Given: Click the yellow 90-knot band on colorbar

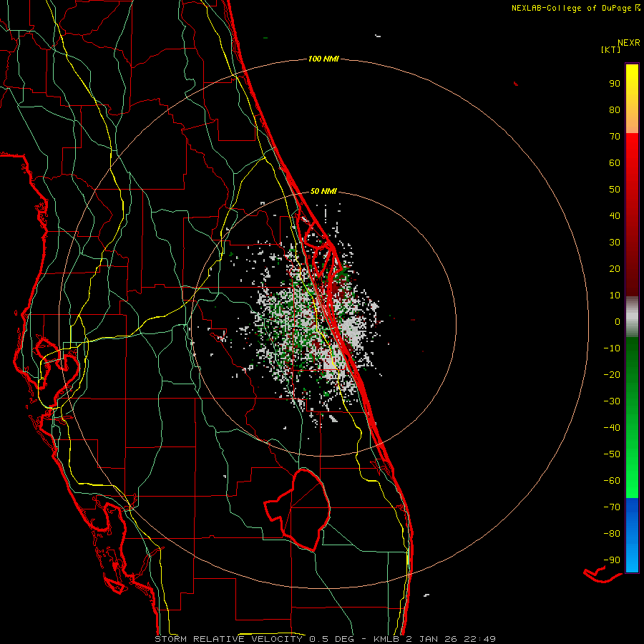Looking at the screenshot, I should [x=632, y=84].
